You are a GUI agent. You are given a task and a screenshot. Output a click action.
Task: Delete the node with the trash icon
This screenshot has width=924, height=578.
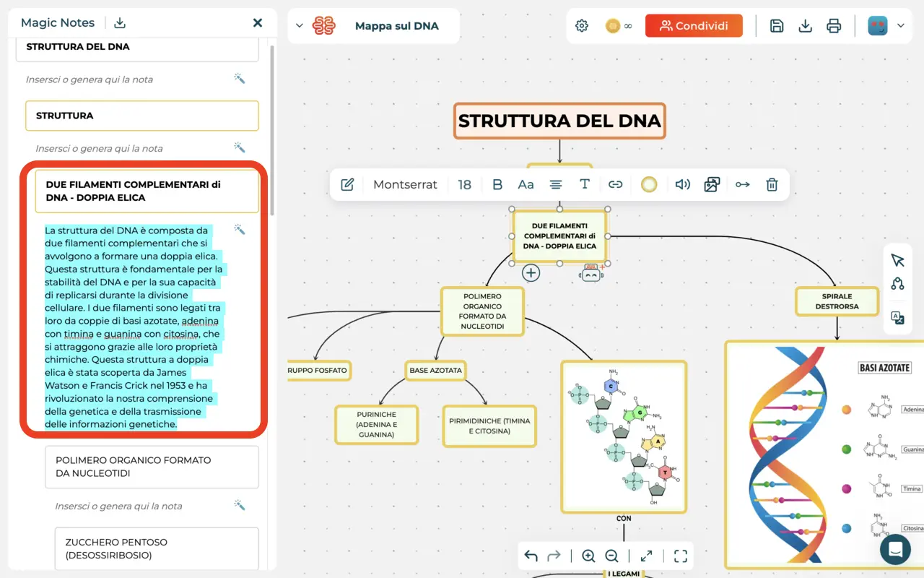click(772, 184)
